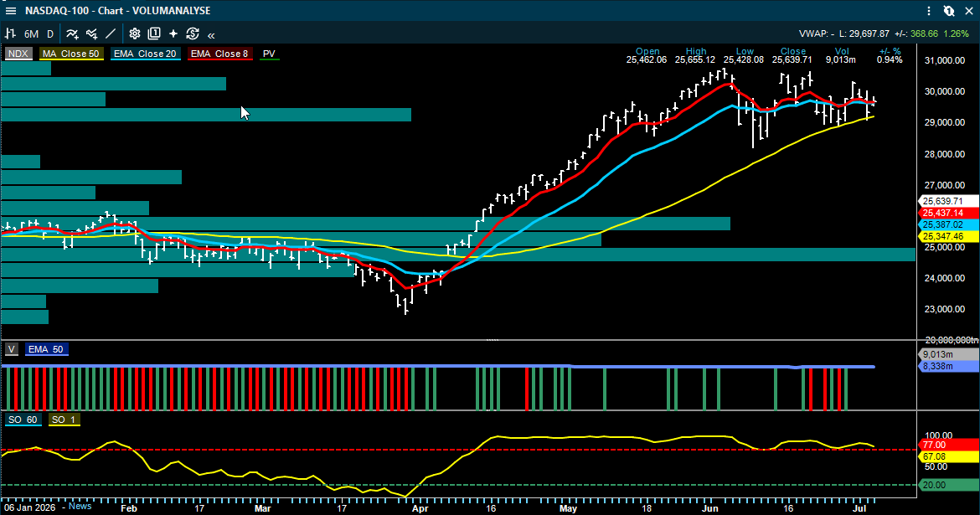980x515 pixels.
Task: Click the 28,000.00 price axis label
Action: [944, 154]
